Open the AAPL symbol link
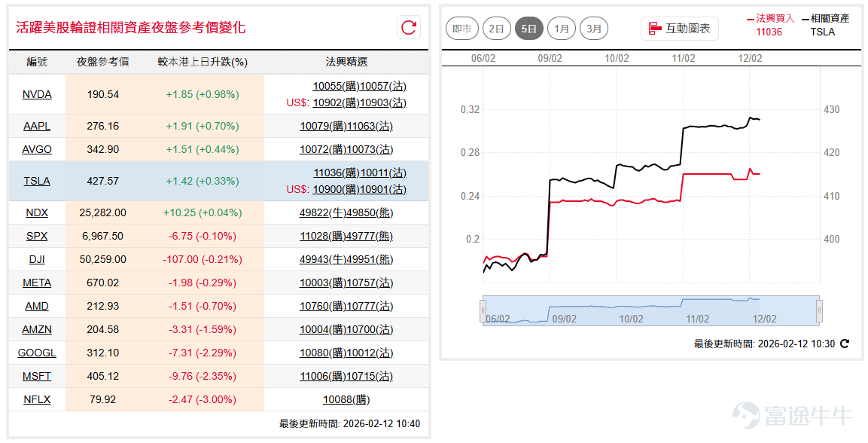This screenshot has height=443, width=868. [37, 127]
